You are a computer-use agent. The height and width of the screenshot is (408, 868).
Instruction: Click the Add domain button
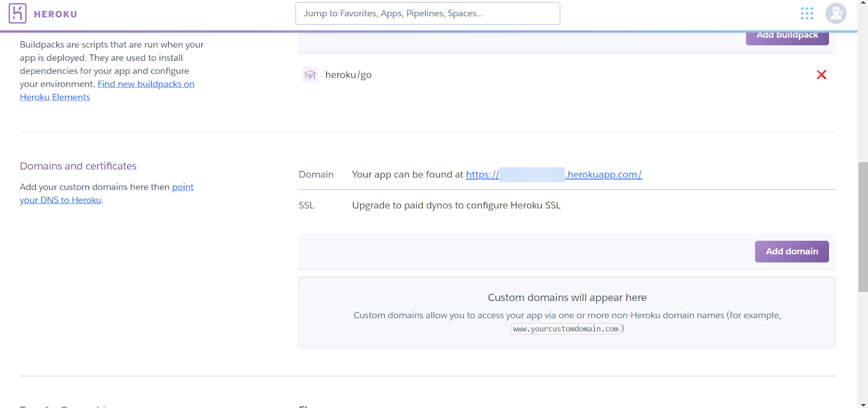click(x=792, y=252)
